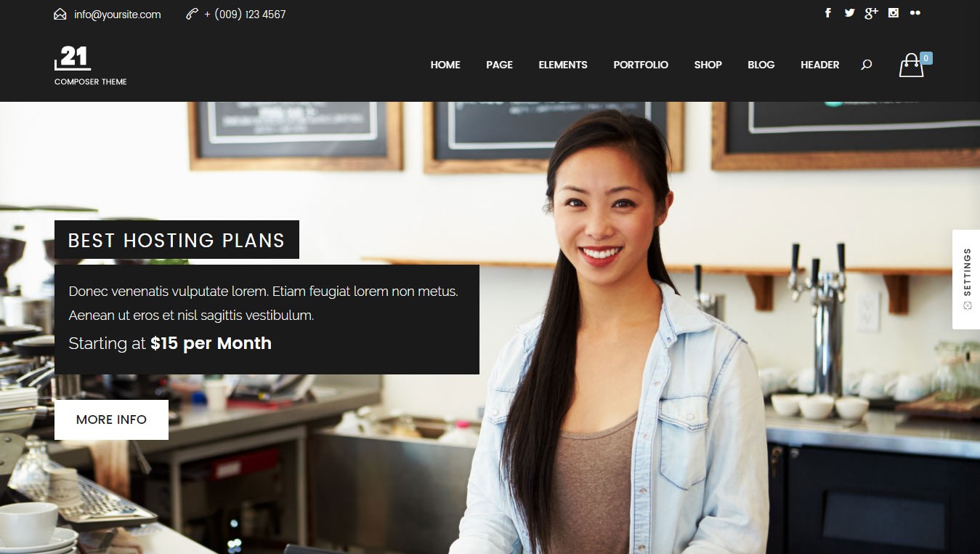This screenshot has width=980, height=554.
Task: Open the Settings side panel tab
Action: pyautogui.click(x=966, y=279)
